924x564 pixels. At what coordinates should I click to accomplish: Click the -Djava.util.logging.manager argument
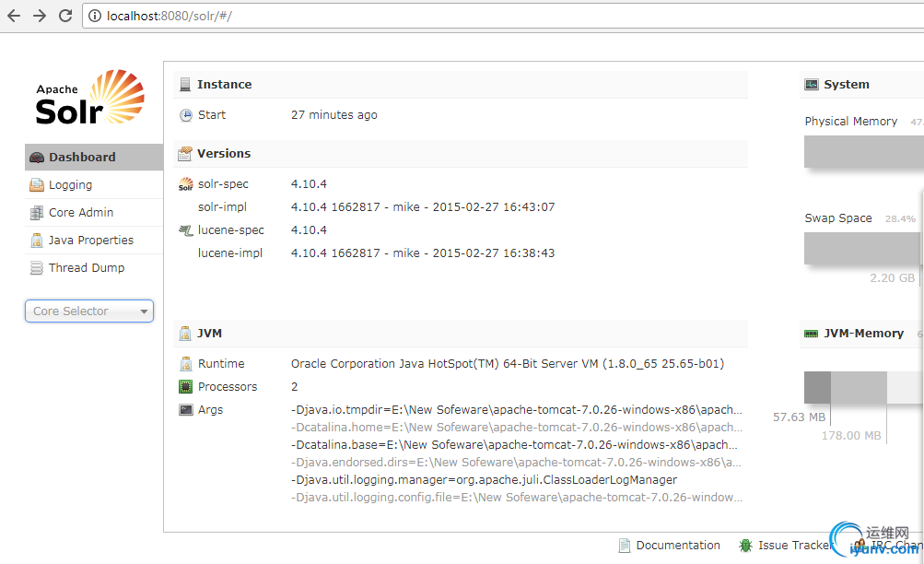coord(485,480)
